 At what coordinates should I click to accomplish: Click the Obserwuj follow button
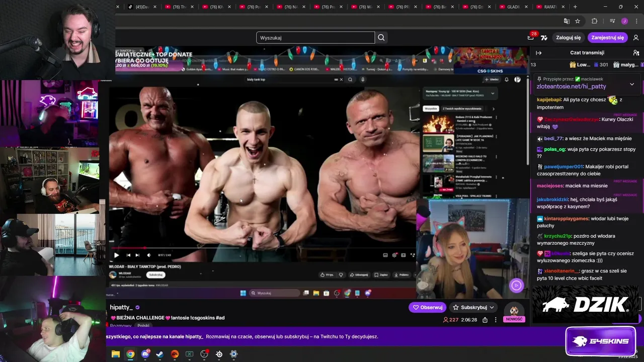click(x=428, y=307)
